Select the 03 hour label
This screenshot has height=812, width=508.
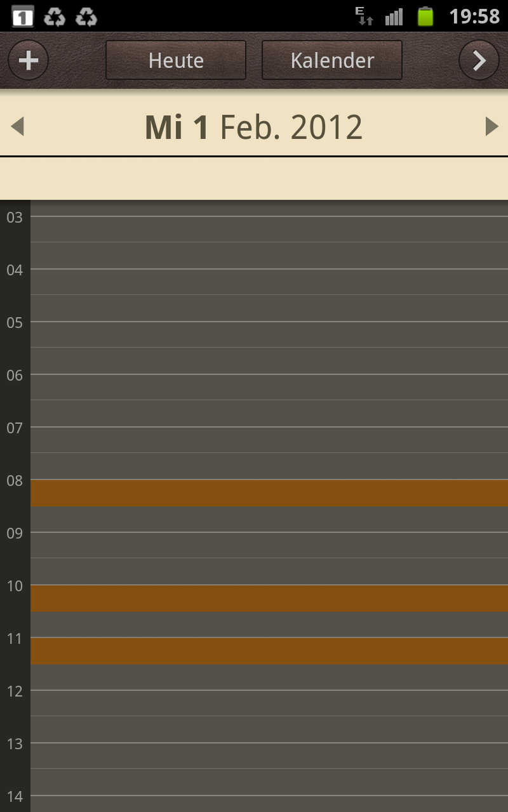click(15, 218)
